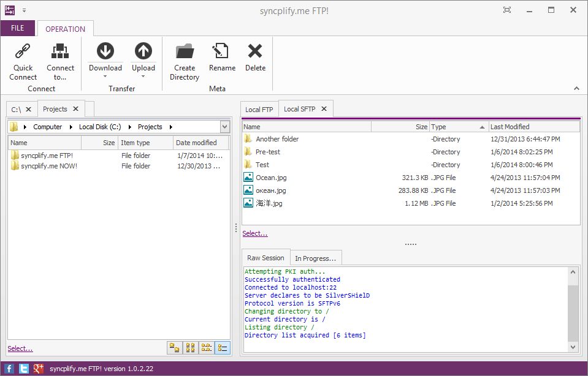Viewport: 588px width, 376px height.
Task: Switch local pane to tiles view
Action: pyautogui.click(x=175, y=348)
